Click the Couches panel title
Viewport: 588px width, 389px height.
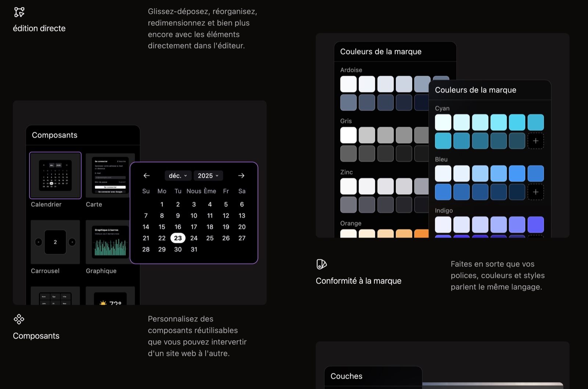pyautogui.click(x=346, y=376)
